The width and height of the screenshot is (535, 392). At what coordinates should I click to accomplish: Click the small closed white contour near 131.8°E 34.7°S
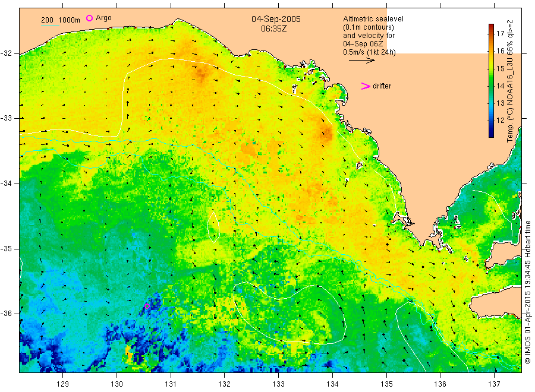[x=213, y=227]
